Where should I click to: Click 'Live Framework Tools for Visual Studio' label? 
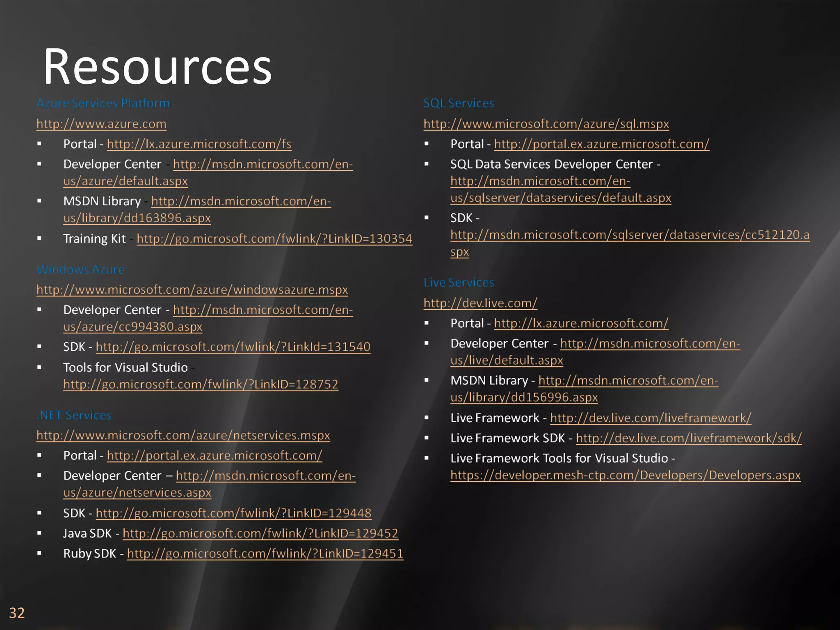pyautogui.click(x=559, y=458)
